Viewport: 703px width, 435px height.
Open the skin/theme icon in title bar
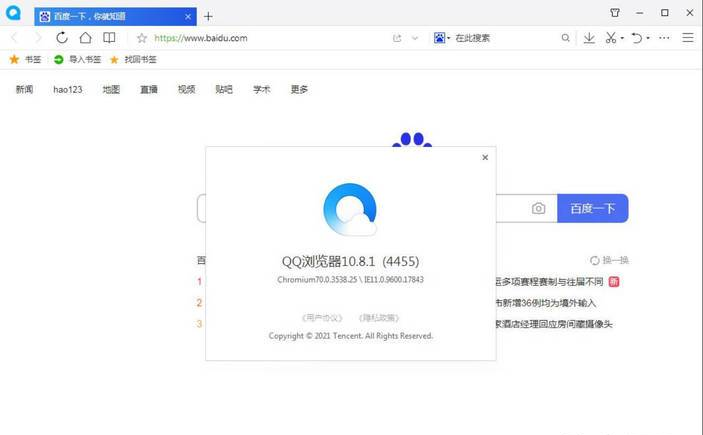click(614, 13)
